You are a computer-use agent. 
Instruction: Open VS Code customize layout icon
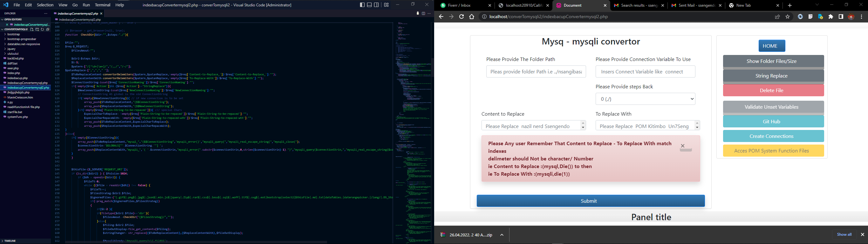coord(386,5)
